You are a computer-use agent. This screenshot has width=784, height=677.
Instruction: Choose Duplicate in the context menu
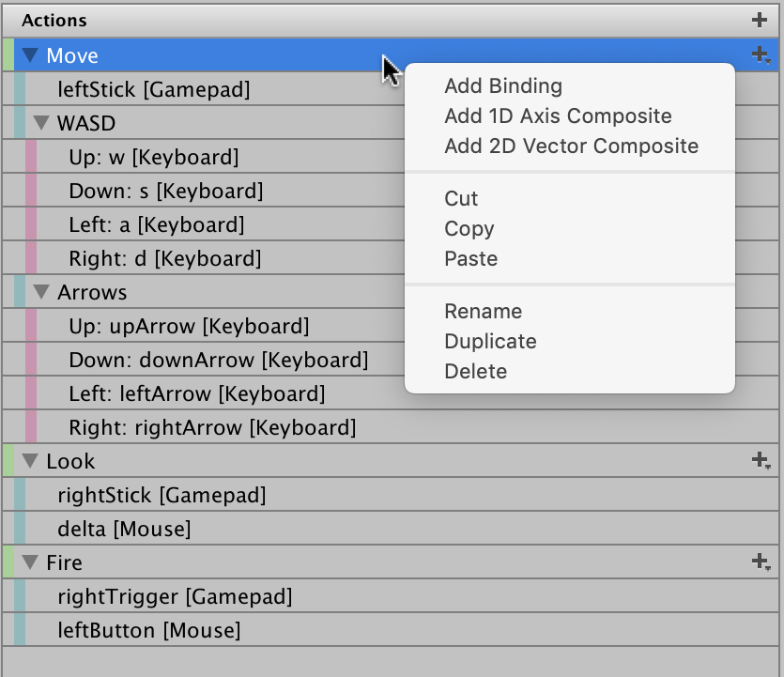point(490,342)
